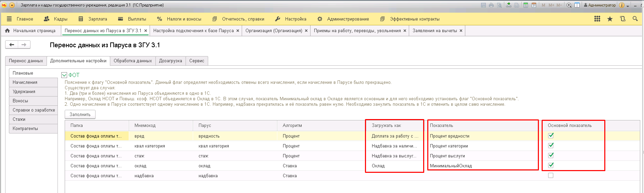Open the dropdown arrow next to info icon
This screenshot has height=193, width=644.
point(628,6)
